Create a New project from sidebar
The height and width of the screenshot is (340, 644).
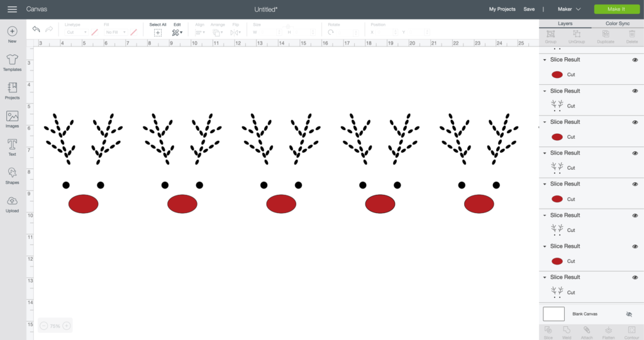(x=13, y=35)
